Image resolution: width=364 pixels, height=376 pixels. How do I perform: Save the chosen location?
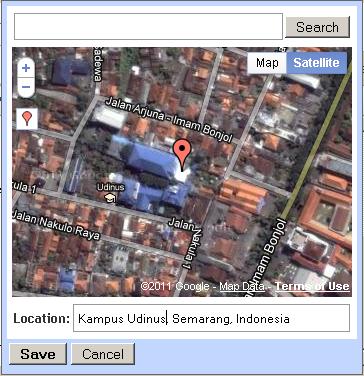pyautogui.click(x=38, y=354)
